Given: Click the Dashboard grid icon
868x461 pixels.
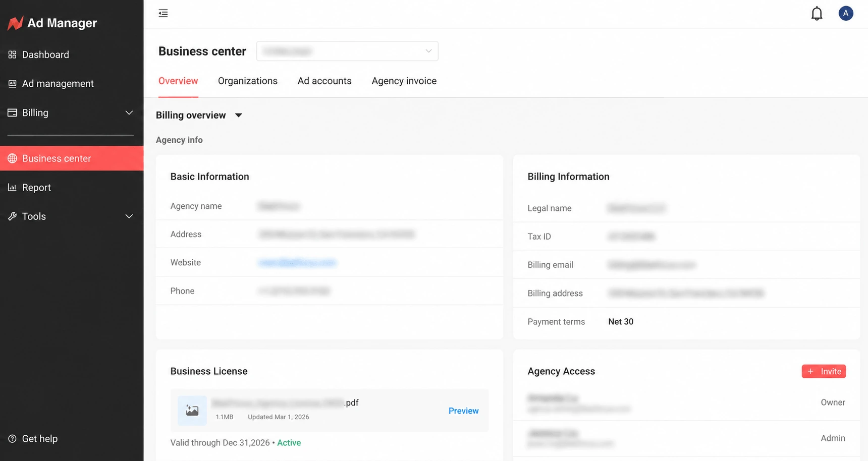Looking at the screenshot, I should pos(13,54).
